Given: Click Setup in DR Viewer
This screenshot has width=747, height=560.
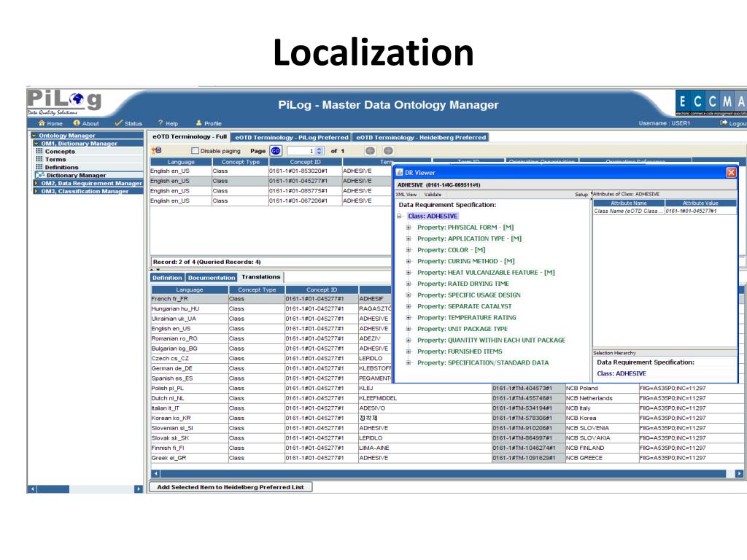Looking at the screenshot, I should pyautogui.click(x=581, y=194).
